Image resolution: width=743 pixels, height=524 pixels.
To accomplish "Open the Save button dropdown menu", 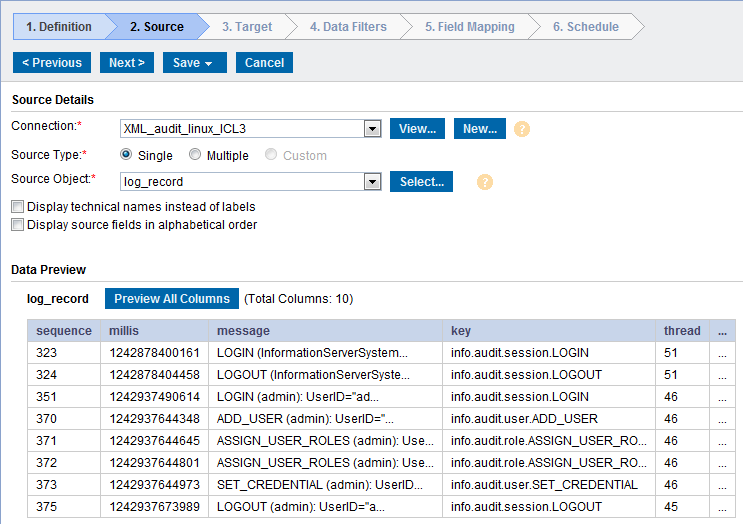I will [208, 63].
